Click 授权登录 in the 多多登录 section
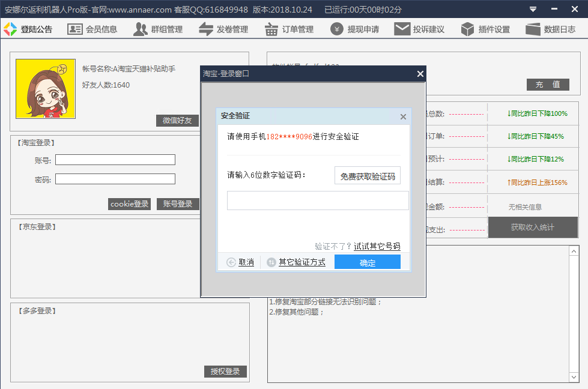The width and height of the screenshot is (588, 389). (x=225, y=372)
